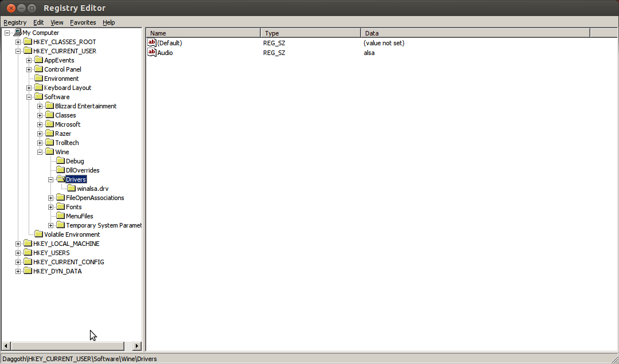The image size is (619, 364).
Task: Click the Microsoft folder icon
Action: [x=50, y=124]
